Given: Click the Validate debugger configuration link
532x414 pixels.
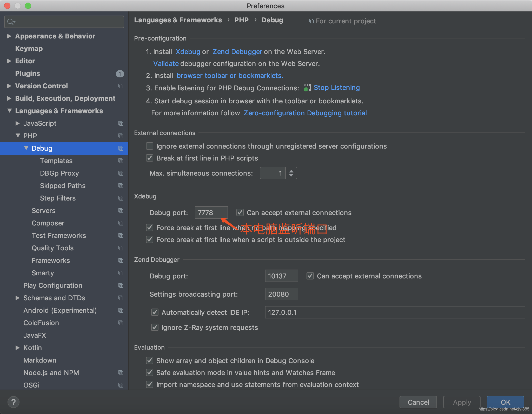Looking at the screenshot, I should pyautogui.click(x=166, y=63).
